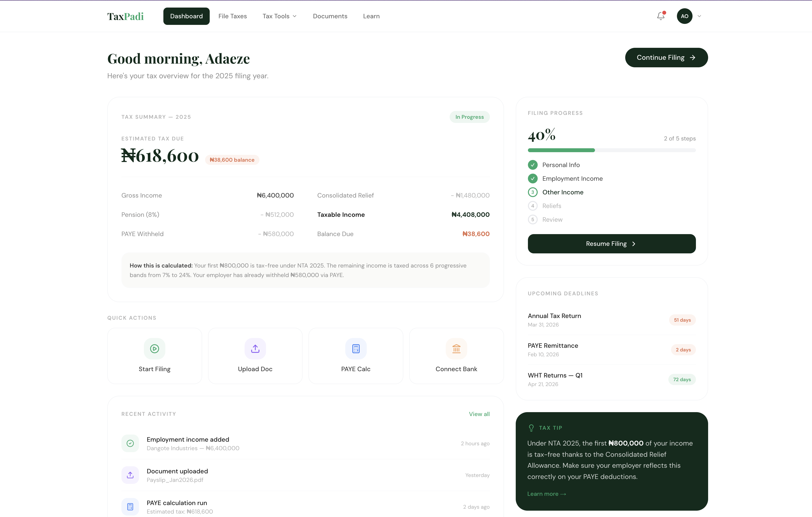The height and width of the screenshot is (517, 812).
Task: Select the Employment Income step checkmark
Action: pyautogui.click(x=533, y=179)
